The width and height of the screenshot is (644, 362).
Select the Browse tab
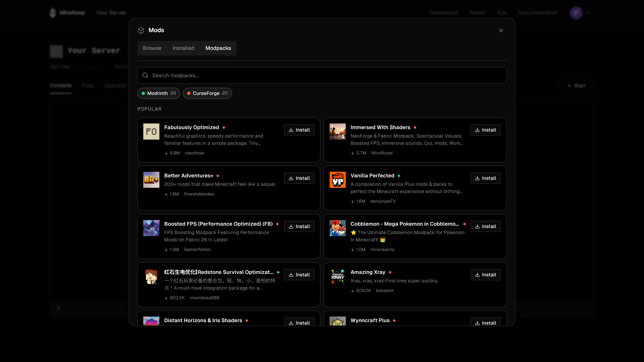tap(152, 48)
